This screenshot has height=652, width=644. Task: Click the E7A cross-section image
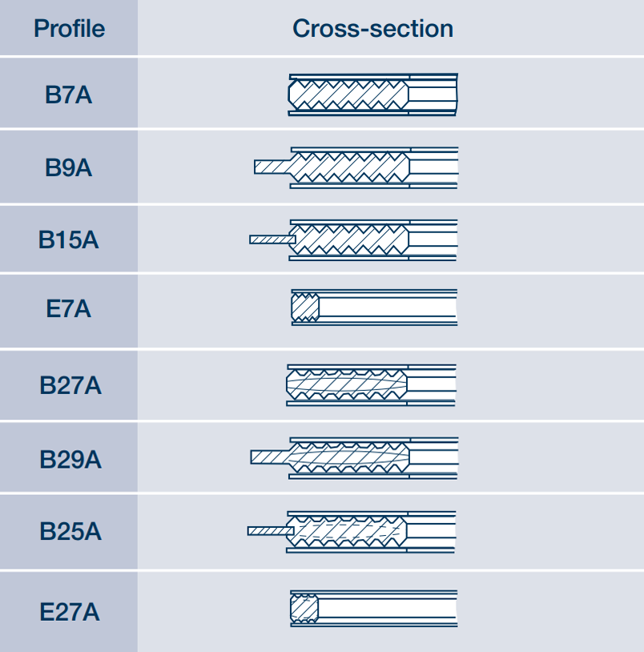[x=374, y=308]
